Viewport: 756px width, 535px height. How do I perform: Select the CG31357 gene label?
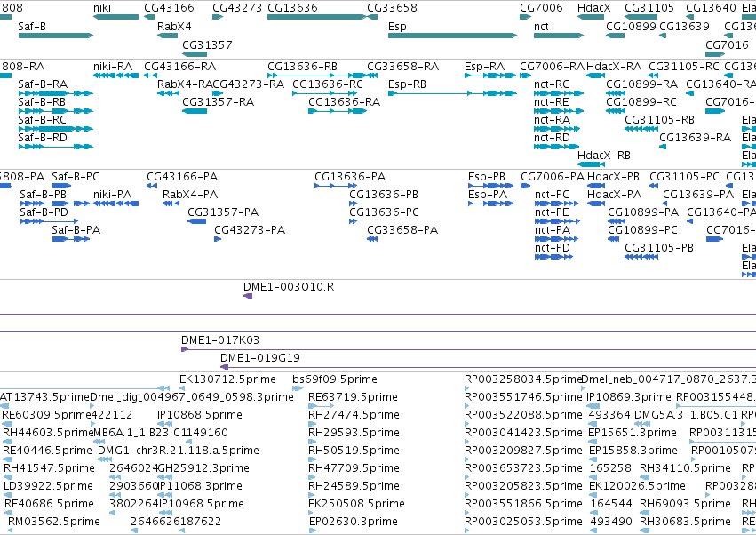pos(207,44)
